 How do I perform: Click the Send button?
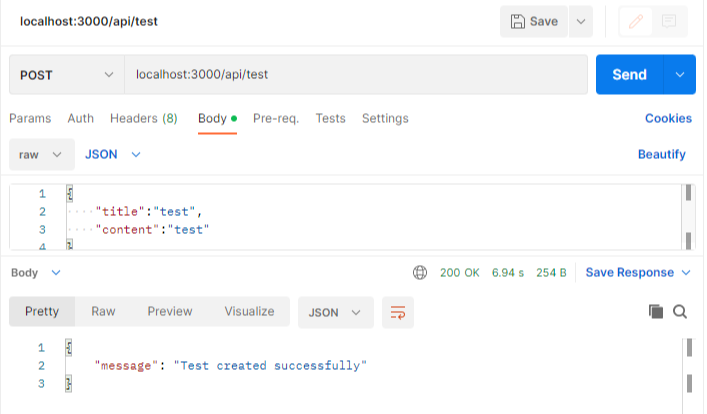click(x=629, y=74)
